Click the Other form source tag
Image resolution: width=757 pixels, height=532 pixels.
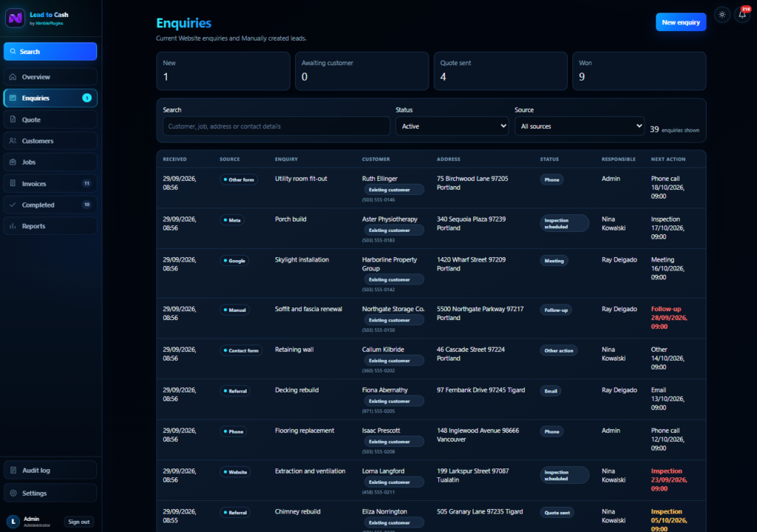[239, 180]
